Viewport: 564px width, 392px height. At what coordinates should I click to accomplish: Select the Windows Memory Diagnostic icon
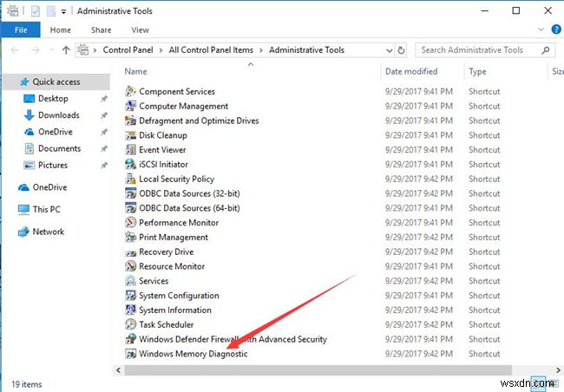pyautogui.click(x=130, y=354)
